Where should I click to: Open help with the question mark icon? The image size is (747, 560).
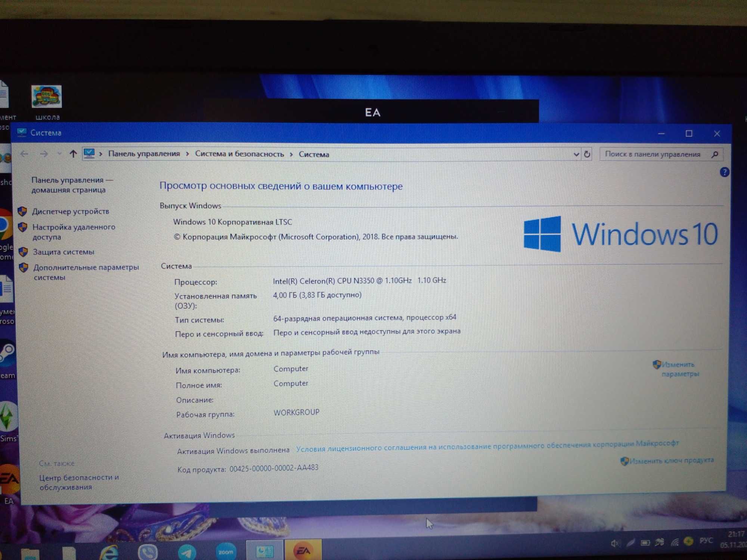724,172
